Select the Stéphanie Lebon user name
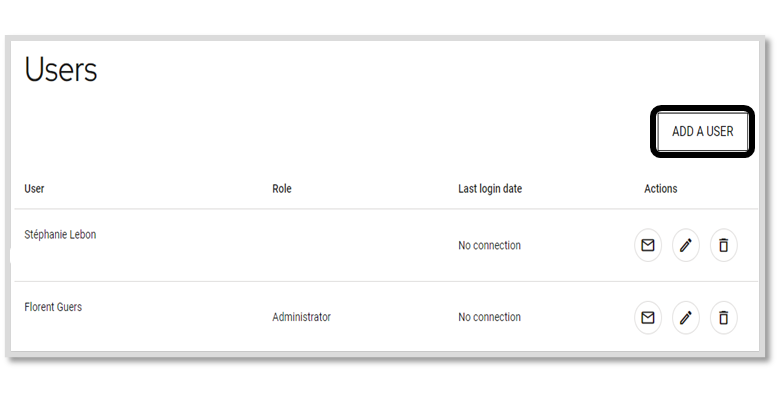The image size is (778, 400). tap(60, 235)
